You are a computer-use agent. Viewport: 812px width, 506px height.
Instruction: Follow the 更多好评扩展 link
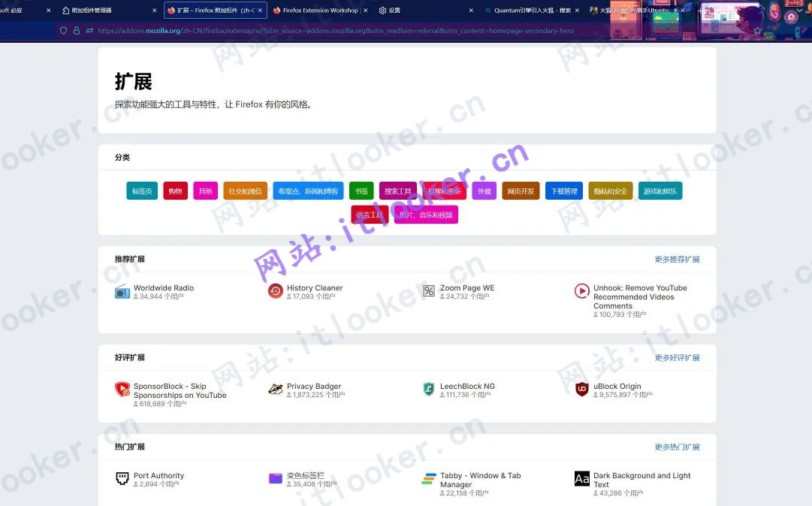click(x=677, y=357)
